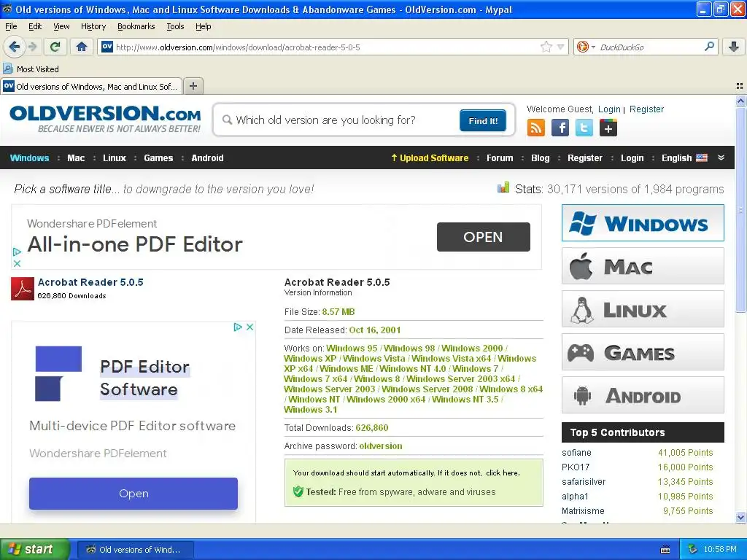Click the tab groups icon at right
Viewport: 747px width, 560px height.
740,86
